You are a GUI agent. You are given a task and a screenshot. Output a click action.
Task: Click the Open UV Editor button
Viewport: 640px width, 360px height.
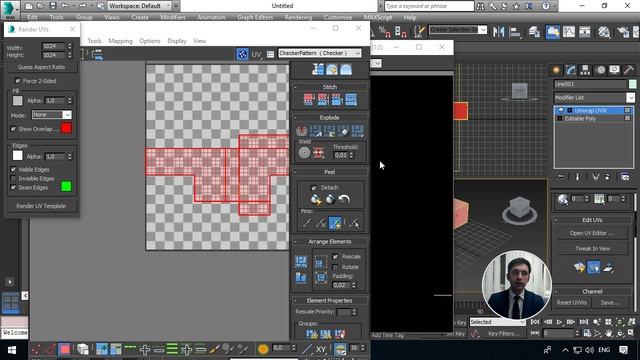coord(592,233)
